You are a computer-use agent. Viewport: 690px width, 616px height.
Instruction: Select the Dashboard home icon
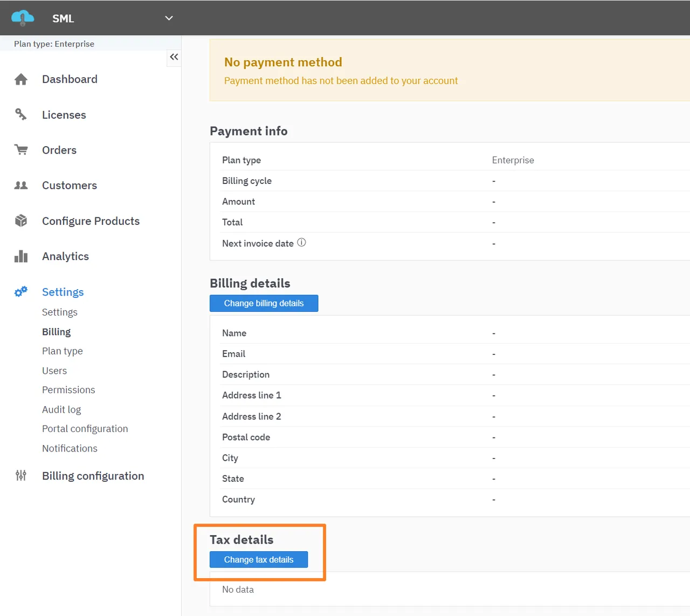[x=20, y=79]
